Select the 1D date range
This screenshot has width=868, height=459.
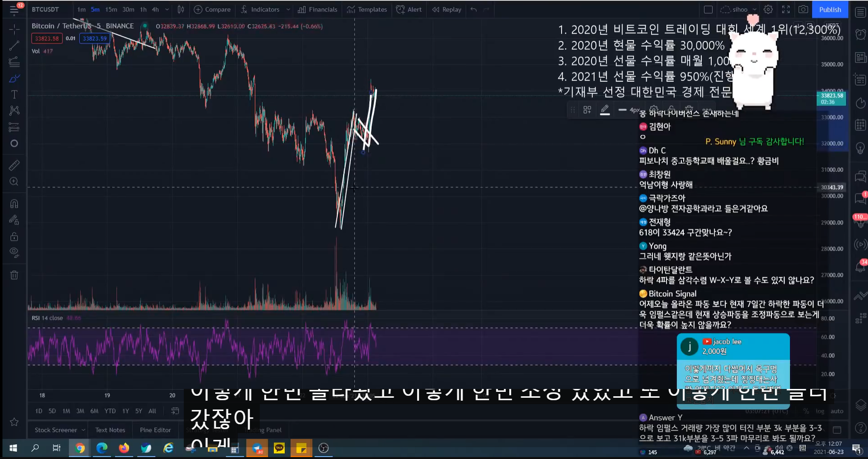point(39,411)
